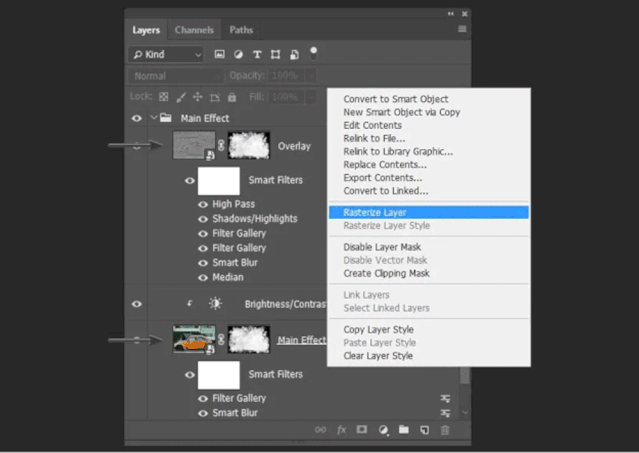This screenshot has width=639, height=453.
Task: Collapse the Main Effect group folder
Action: tap(154, 118)
